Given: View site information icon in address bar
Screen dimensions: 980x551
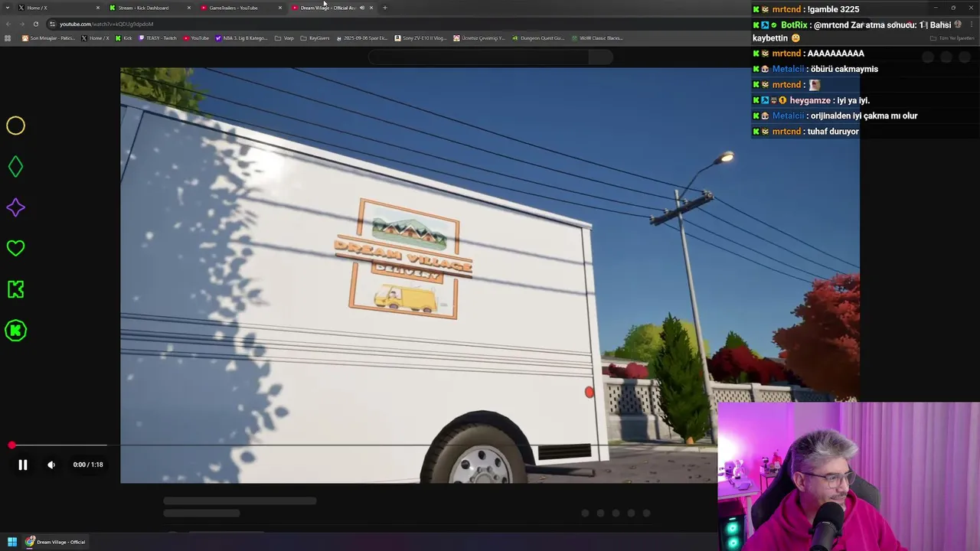Looking at the screenshot, I should click(52, 24).
